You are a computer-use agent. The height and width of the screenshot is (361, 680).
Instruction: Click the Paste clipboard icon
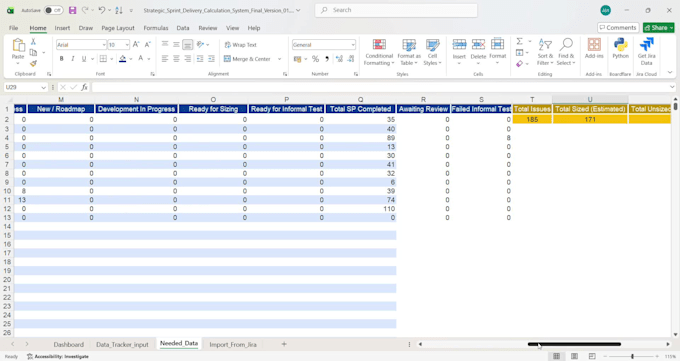pyautogui.click(x=18, y=45)
